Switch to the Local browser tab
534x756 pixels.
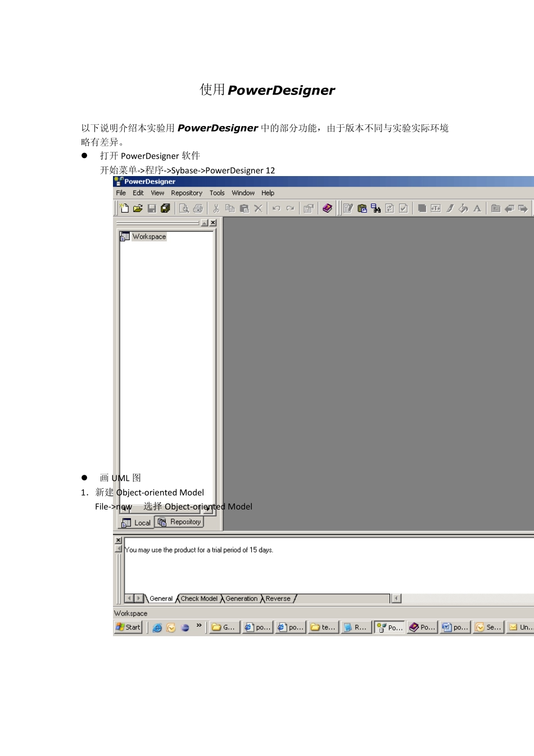pyautogui.click(x=137, y=523)
